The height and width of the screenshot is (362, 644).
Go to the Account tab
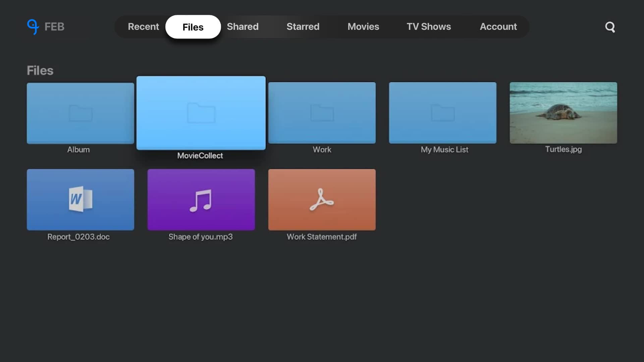click(498, 26)
